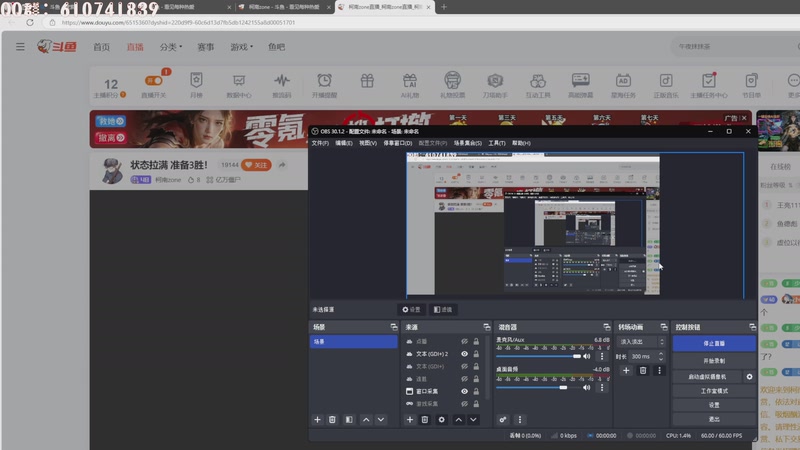
Task: Click the source 滤镜 filters button
Action: coord(443,309)
